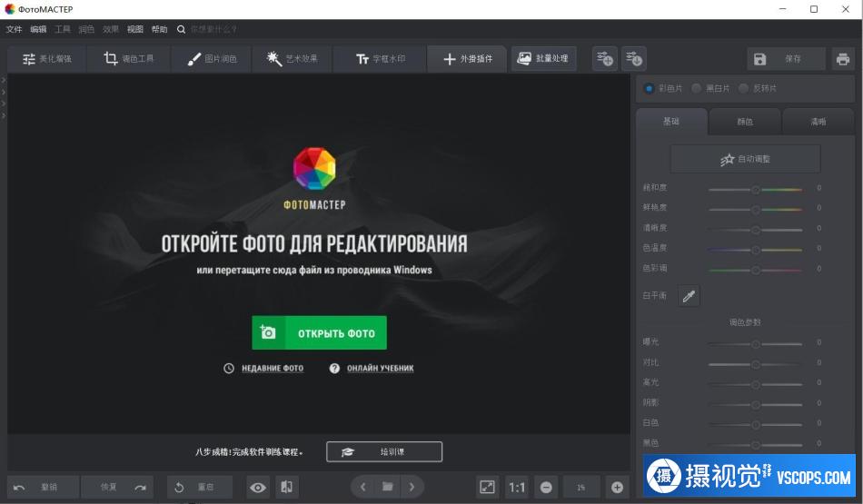
Task: Toggle the before/after split compare icon
Action: tap(287, 487)
